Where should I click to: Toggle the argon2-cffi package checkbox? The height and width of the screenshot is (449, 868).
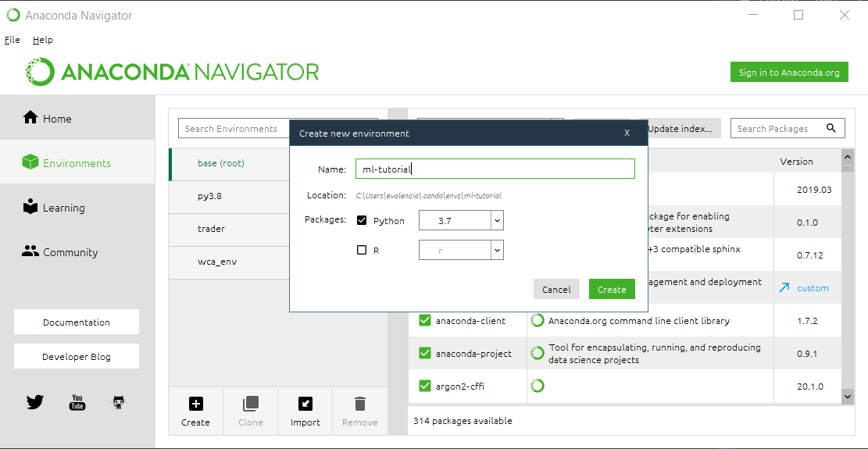(424, 386)
